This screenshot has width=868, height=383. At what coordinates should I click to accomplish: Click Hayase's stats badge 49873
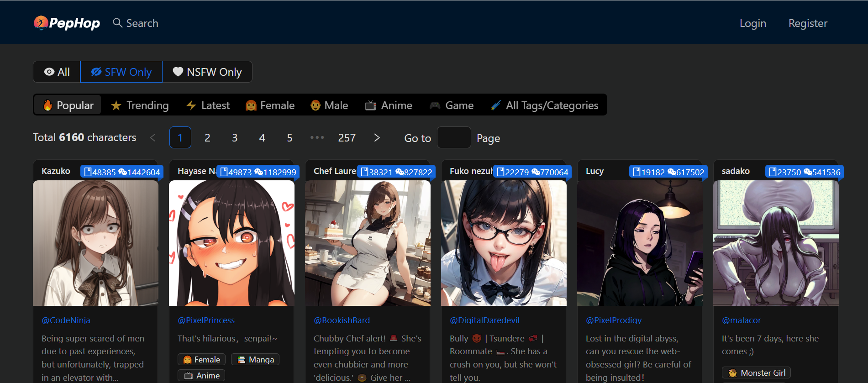(258, 172)
